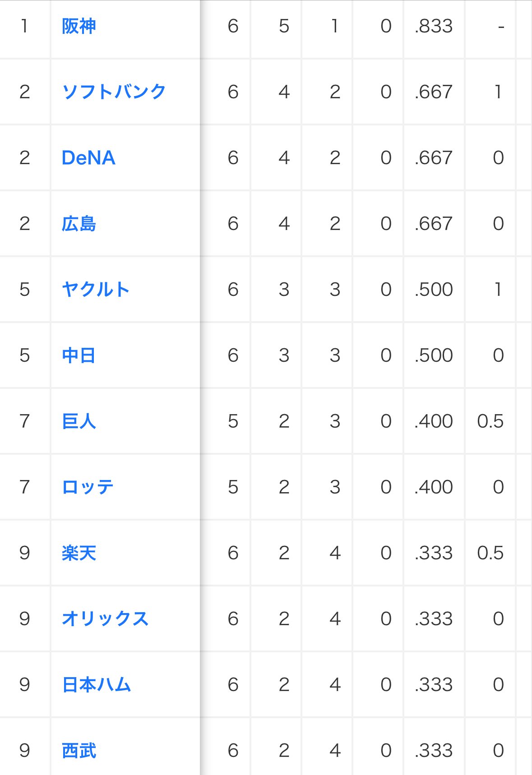Click ロッテ's .400 winning percentage cell
532x775 pixels.
click(x=434, y=487)
